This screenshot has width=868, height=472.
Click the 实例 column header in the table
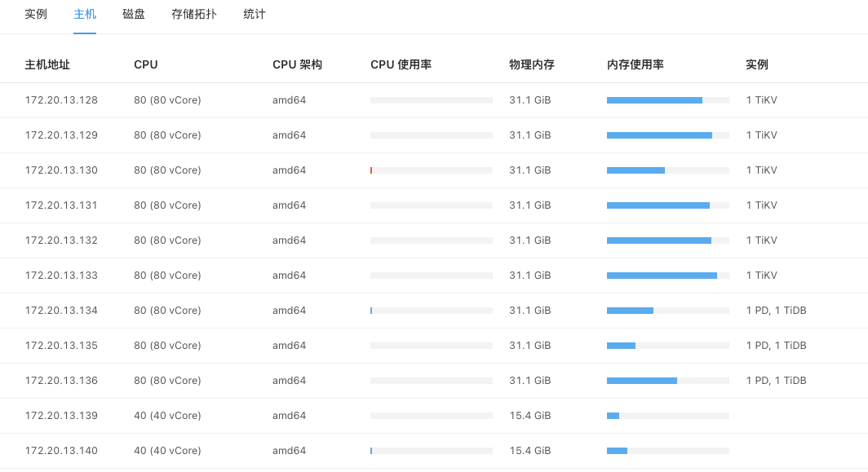point(757,64)
